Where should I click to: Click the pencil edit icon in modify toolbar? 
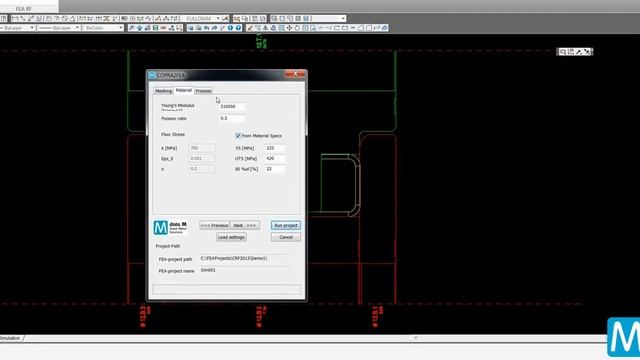(x=249, y=28)
